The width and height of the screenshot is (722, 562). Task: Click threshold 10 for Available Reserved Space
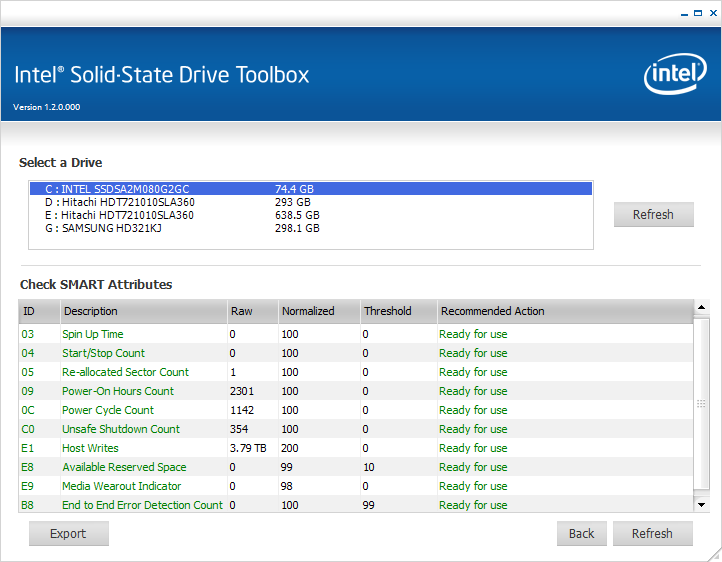coord(368,467)
